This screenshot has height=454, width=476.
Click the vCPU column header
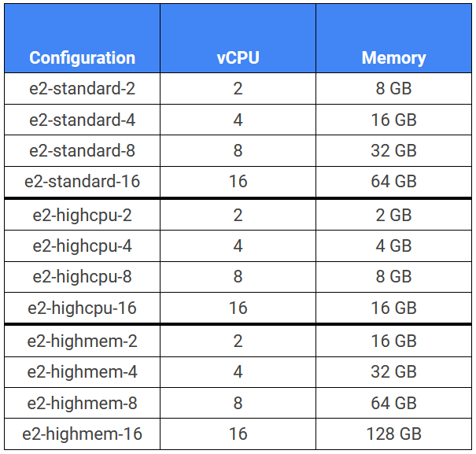click(238, 57)
